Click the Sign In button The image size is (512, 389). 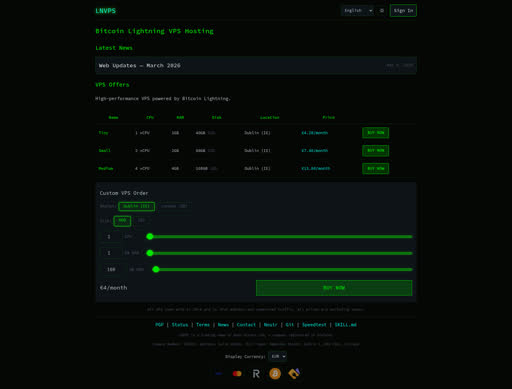pos(403,11)
